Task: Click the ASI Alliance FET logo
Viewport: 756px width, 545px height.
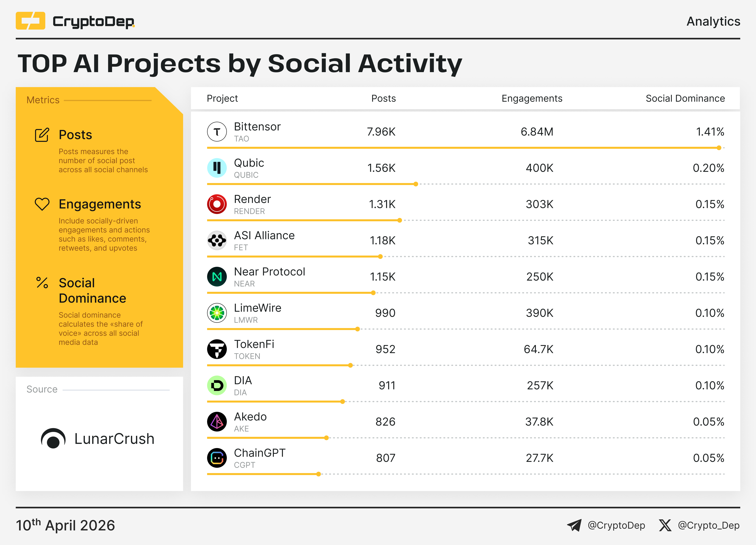Action: click(x=217, y=240)
